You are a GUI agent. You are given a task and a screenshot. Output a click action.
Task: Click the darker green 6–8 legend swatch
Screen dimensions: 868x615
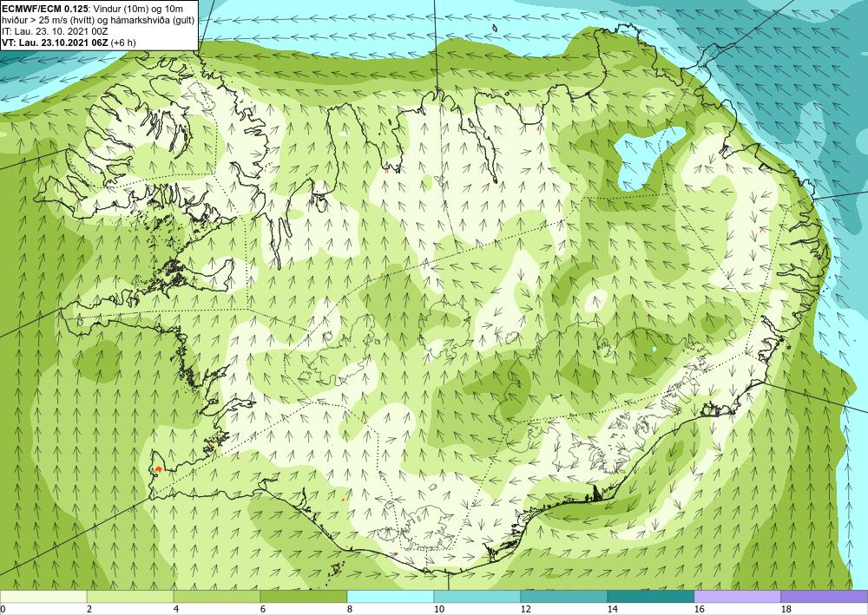pos(304,596)
